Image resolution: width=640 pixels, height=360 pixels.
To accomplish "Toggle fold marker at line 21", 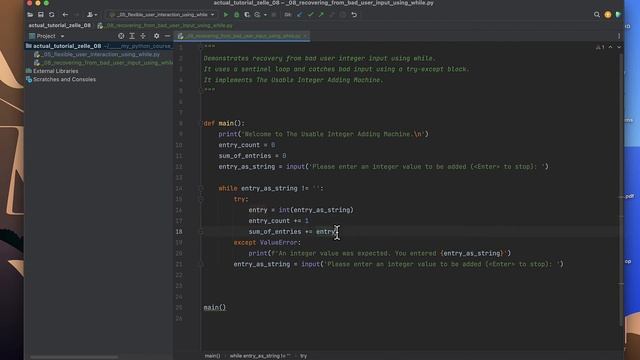I will coord(201,264).
